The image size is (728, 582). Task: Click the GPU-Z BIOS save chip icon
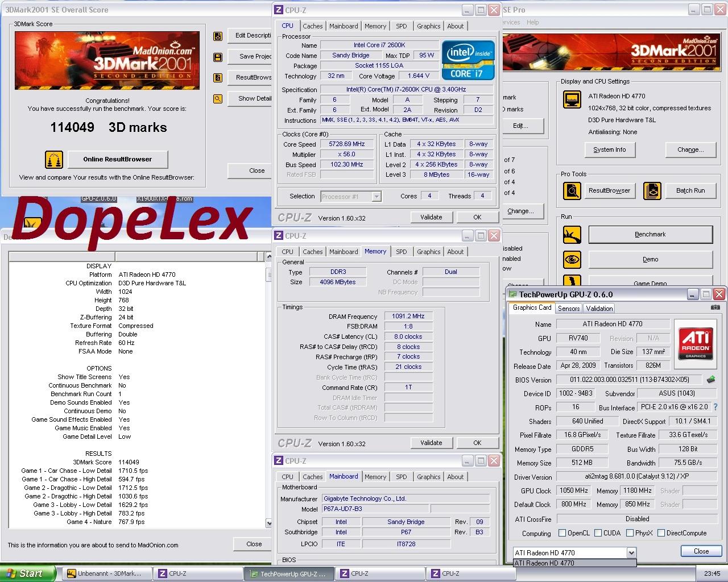pyautogui.click(x=711, y=380)
